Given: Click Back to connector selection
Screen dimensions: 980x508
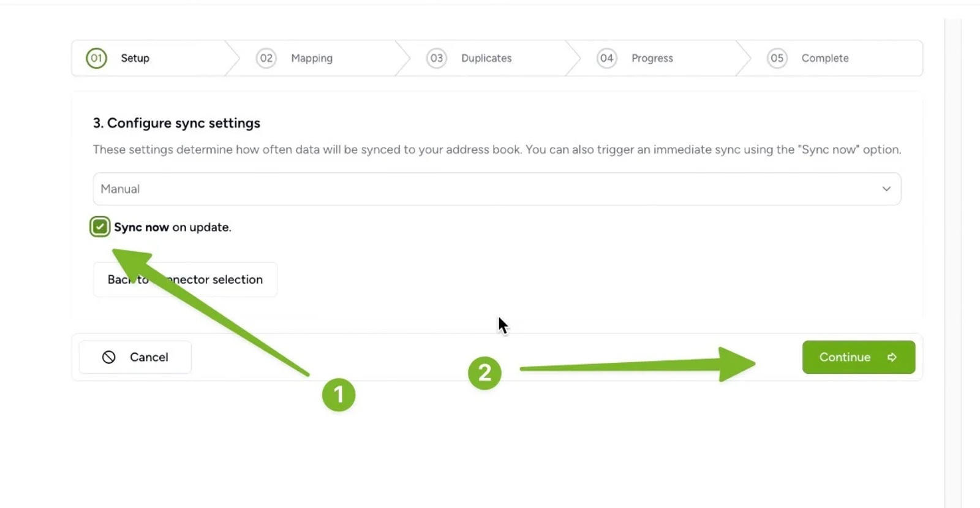Looking at the screenshot, I should [184, 279].
